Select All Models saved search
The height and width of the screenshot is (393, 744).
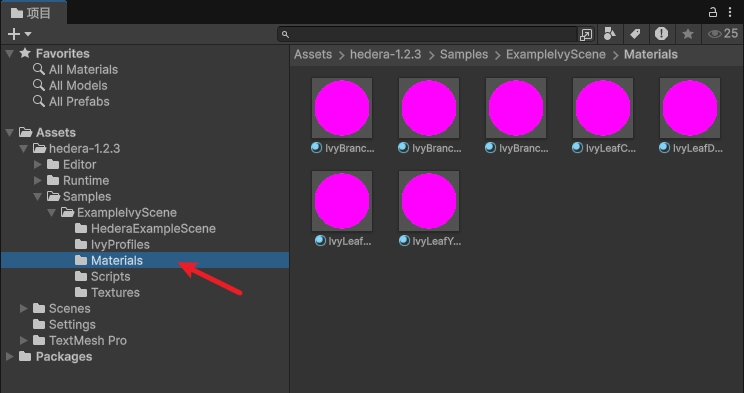tap(78, 86)
